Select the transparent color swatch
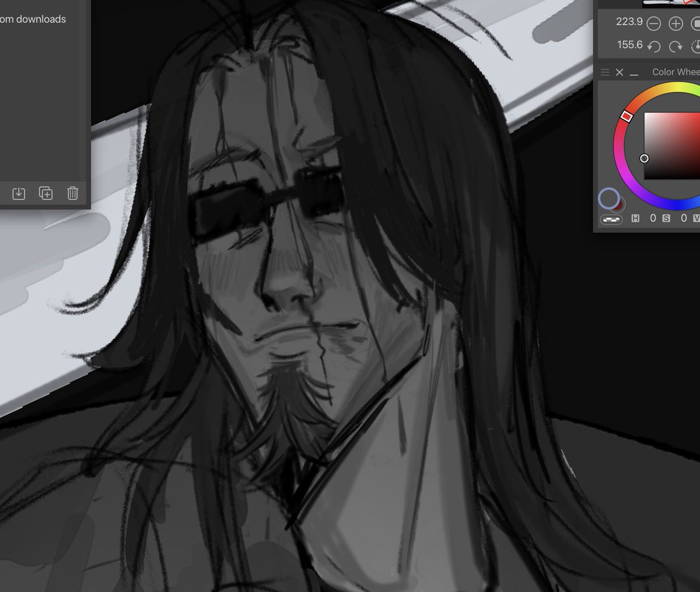Image resolution: width=700 pixels, height=592 pixels. tap(611, 219)
